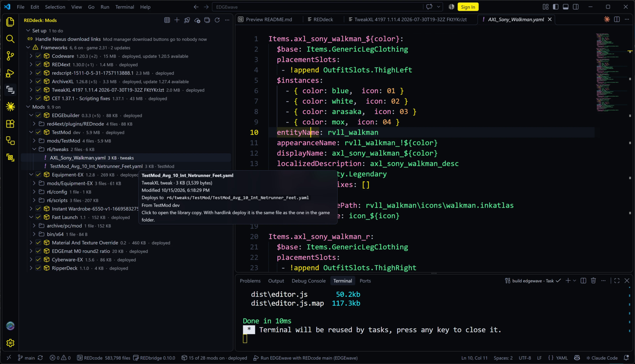Expand the mods/TestMod folder
The width and height of the screenshot is (635, 364).
[34, 141]
